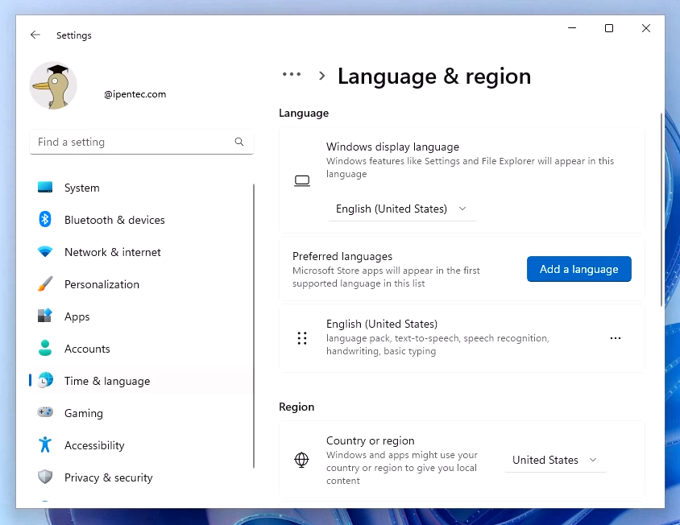The height and width of the screenshot is (525, 680).
Task: Click the breadcrumb chevron arrow
Action: point(321,76)
